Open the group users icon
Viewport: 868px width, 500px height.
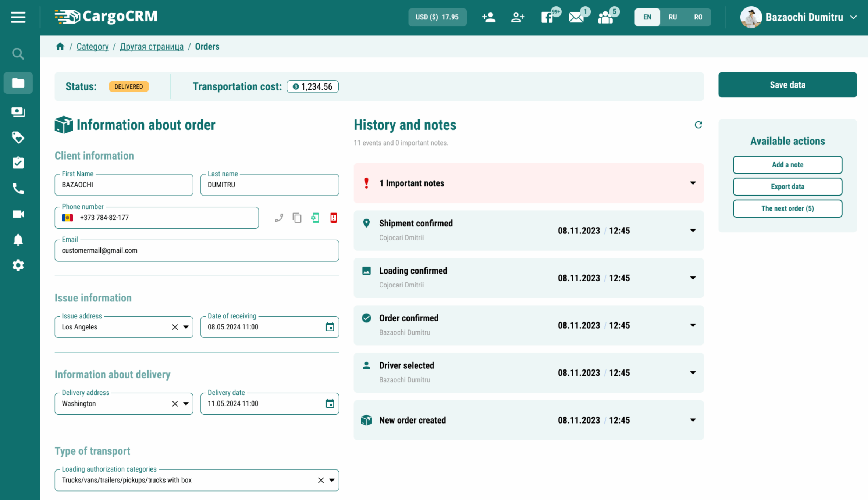click(605, 17)
